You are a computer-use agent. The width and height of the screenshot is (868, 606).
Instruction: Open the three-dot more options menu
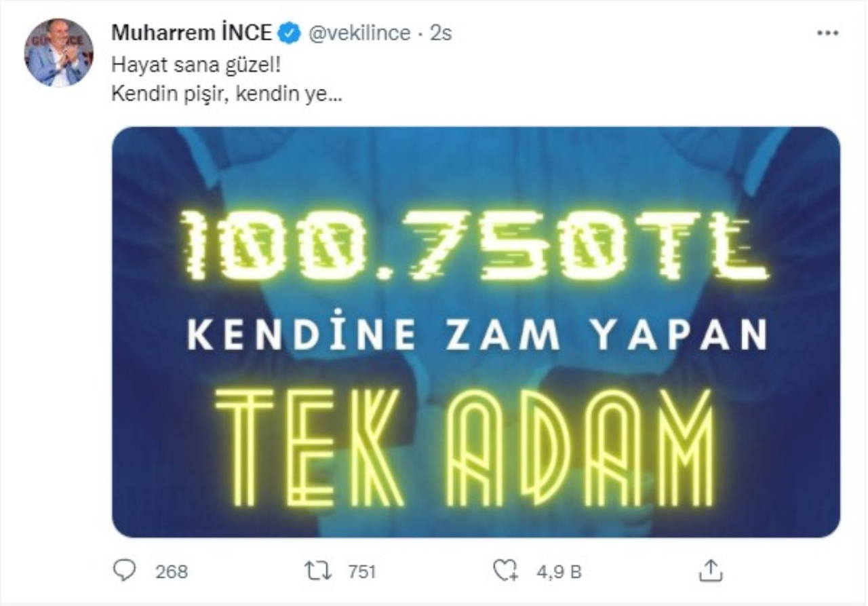click(x=827, y=33)
